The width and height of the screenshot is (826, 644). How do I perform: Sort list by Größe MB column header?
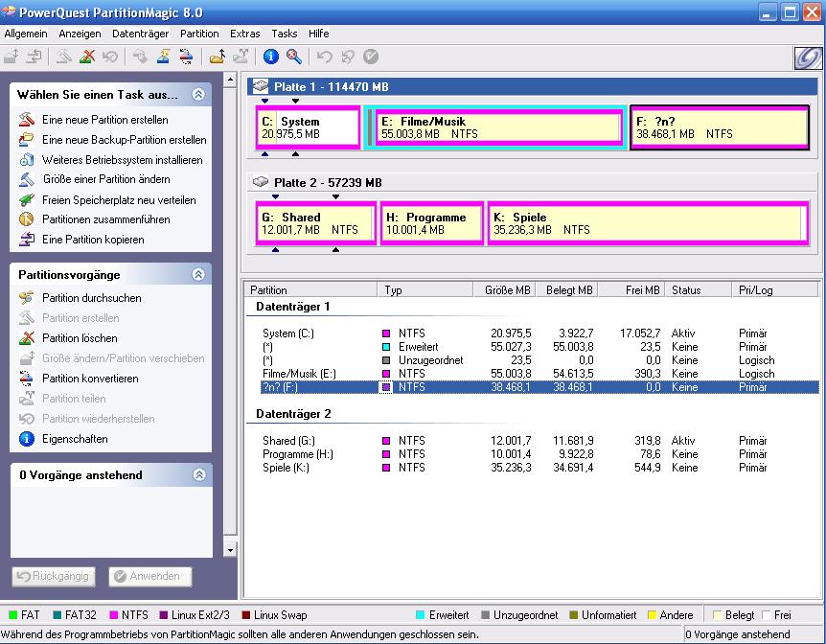[x=504, y=289]
